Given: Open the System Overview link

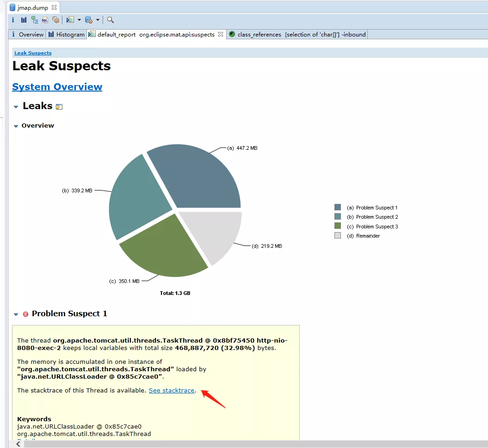Looking at the screenshot, I should tap(57, 87).
